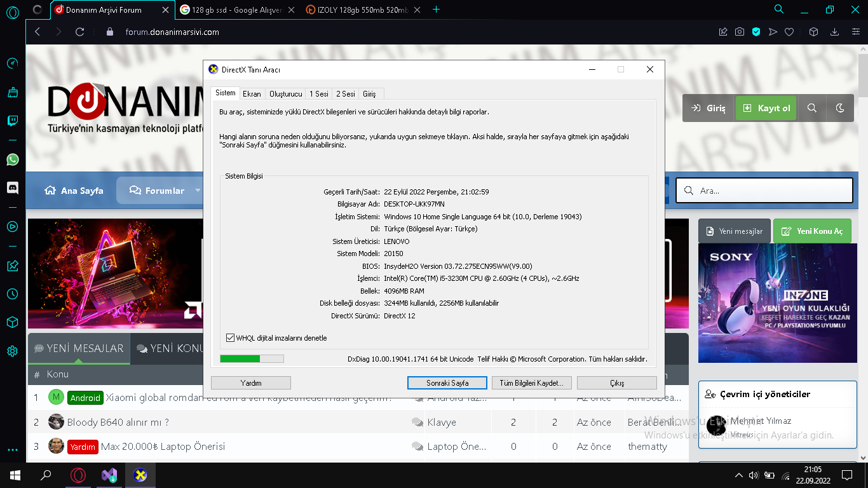This screenshot has width=868, height=488.
Task: Open the extensions cube in the address bar
Action: 813,32
